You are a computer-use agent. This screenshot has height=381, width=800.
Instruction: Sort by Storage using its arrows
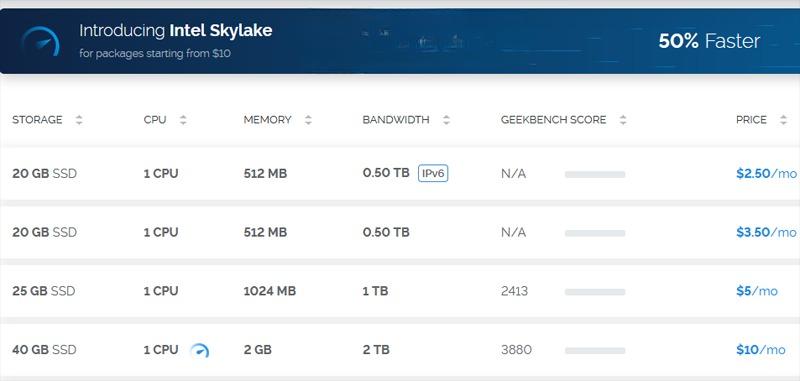79,120
